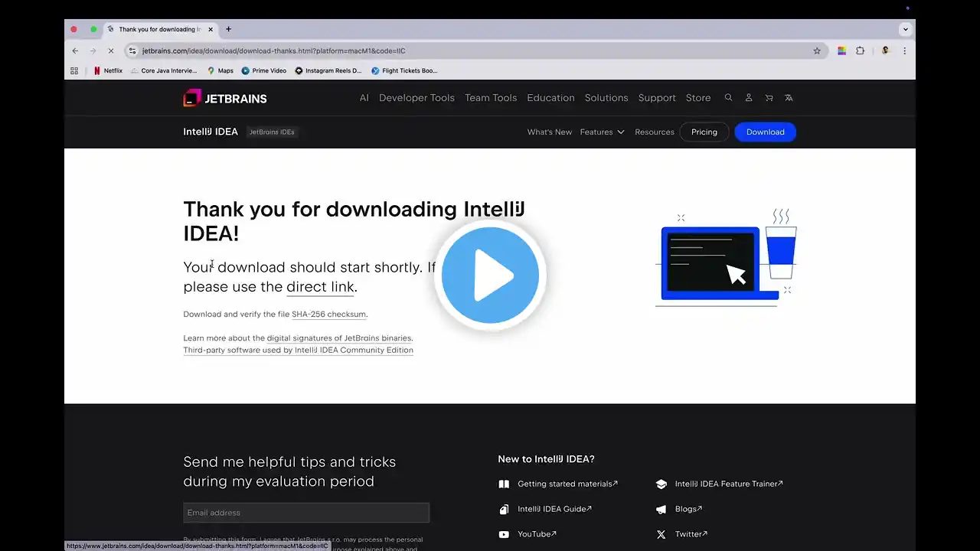This screenshot has height=551, width=980.
Task: Go back using the browser back arrow
Action: tap(75, 51)
